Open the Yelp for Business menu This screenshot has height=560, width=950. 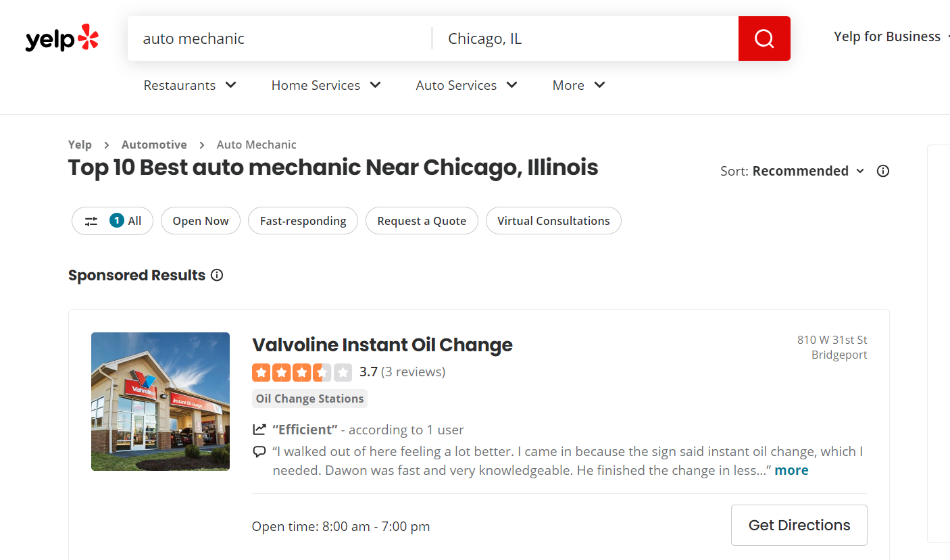click(x=891, y=36)
